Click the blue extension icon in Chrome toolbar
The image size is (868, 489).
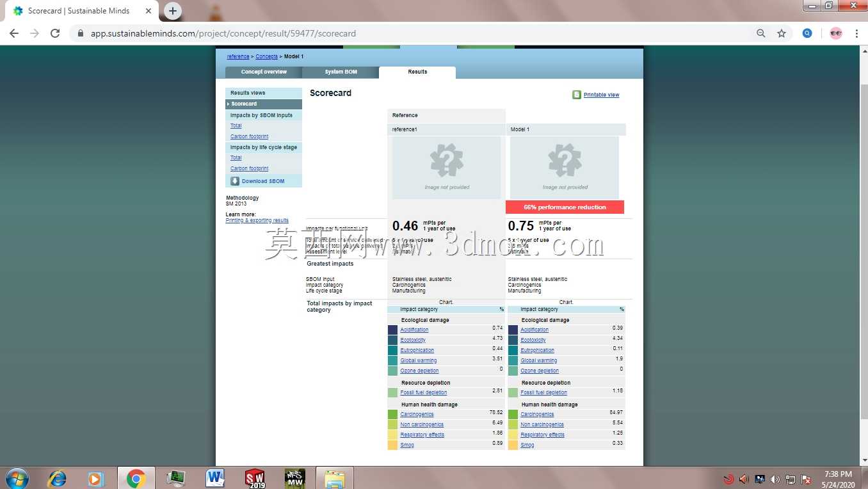(807, 33)
